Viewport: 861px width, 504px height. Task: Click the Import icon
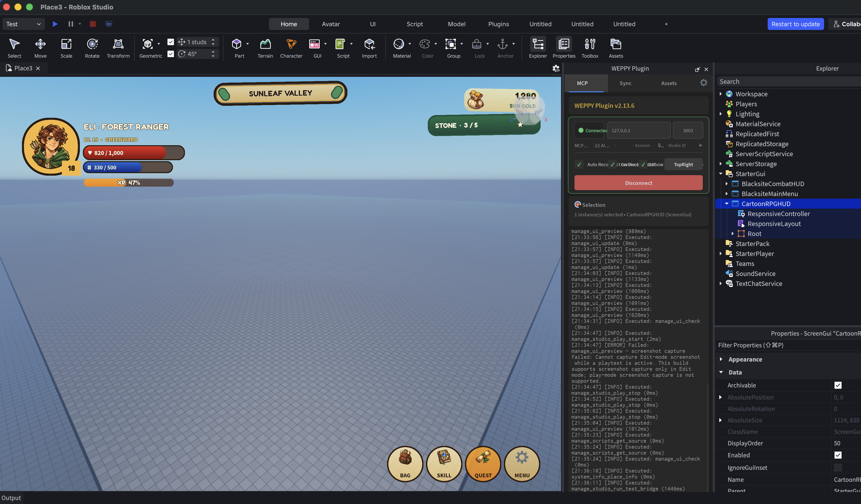(x=369, y=44)
